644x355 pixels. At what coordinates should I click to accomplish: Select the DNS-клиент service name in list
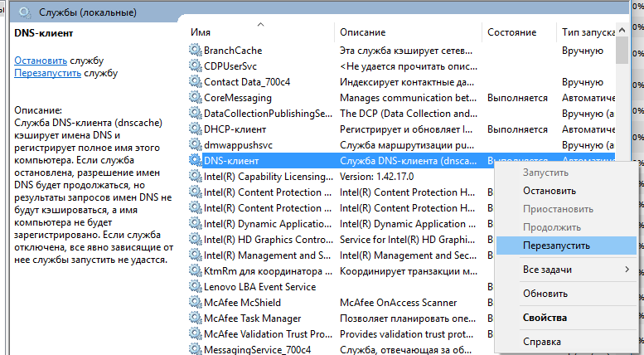[231, 161]
